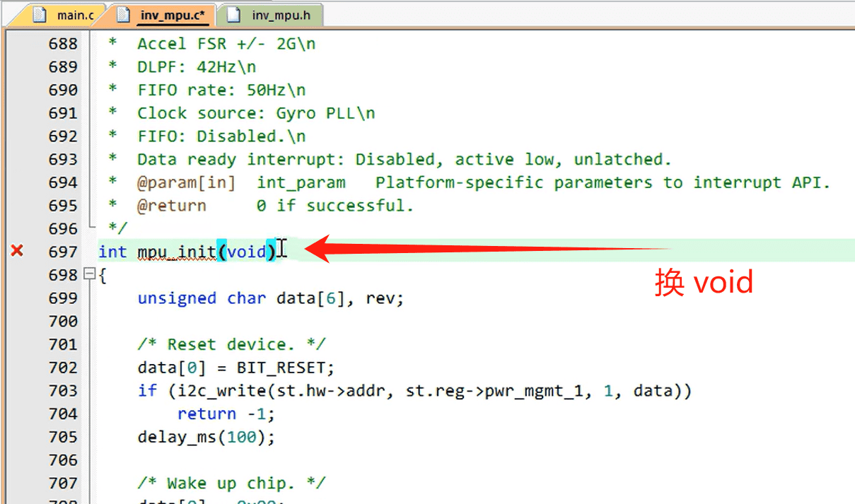Click the "delay_ms(100);" statement

click(207, 437)
